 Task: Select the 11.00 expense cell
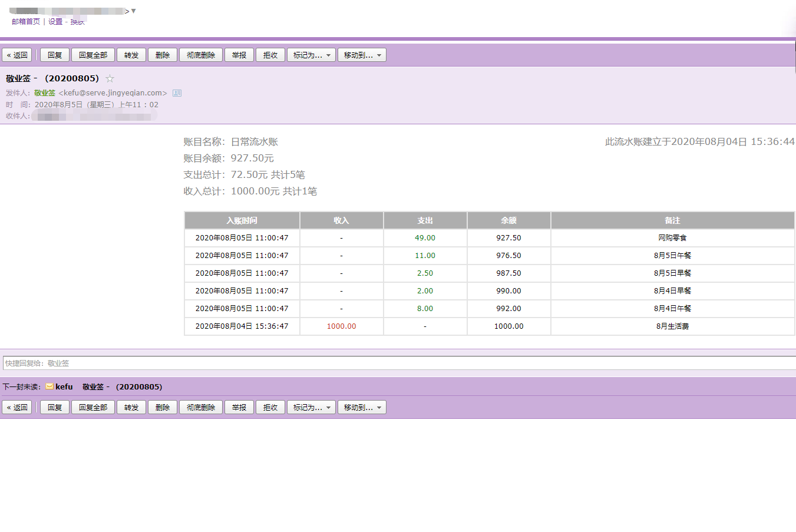[425, 256]
